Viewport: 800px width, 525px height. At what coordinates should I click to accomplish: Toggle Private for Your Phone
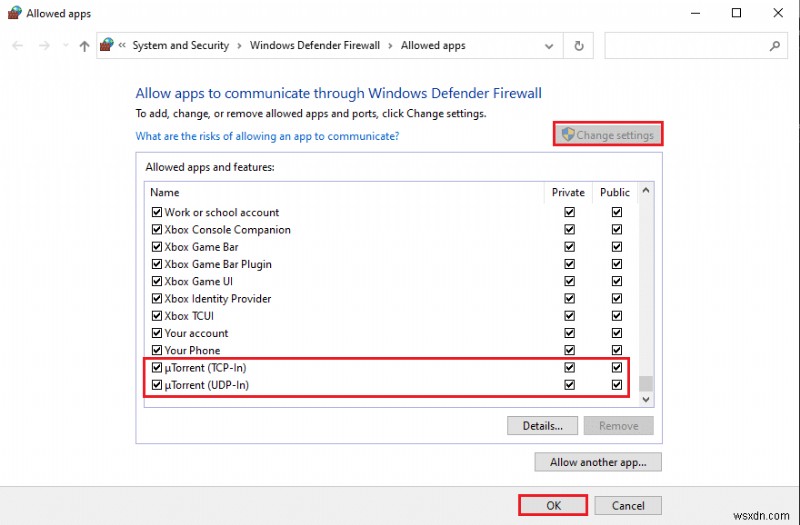(x=569, y=350)
